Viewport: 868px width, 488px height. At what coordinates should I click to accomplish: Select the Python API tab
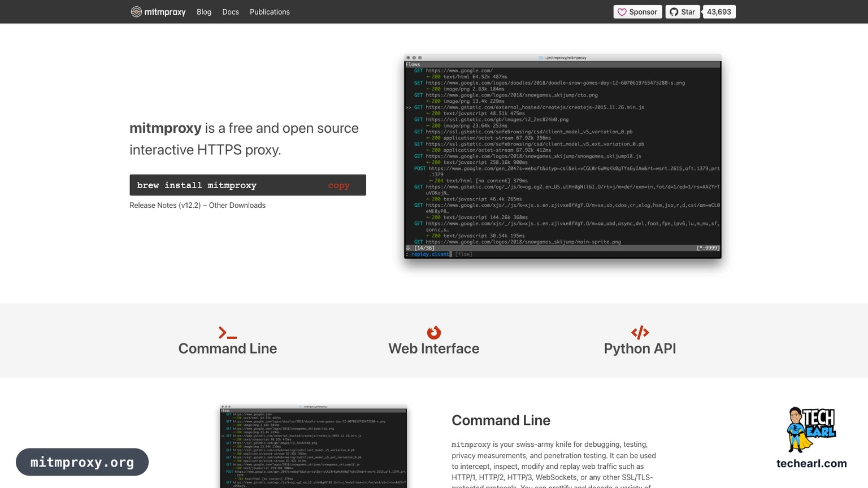640,348
